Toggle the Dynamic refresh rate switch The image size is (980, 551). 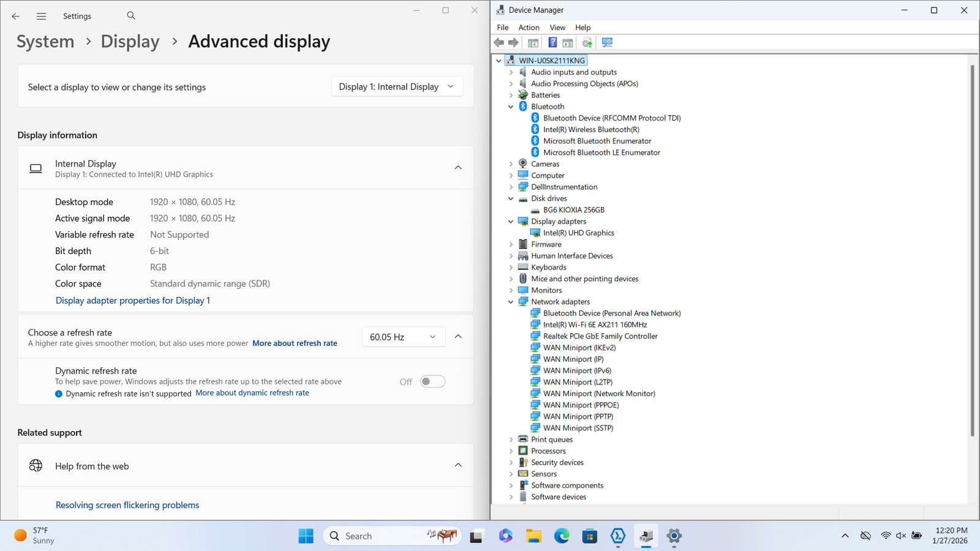pos(432,381)
